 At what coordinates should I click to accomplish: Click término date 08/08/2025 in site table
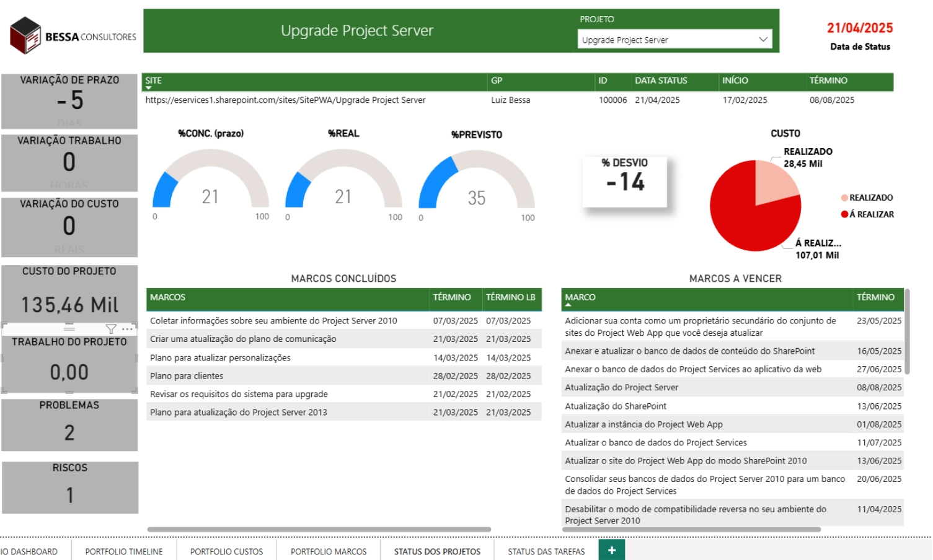pyautogui.click(x=832, y=100)
